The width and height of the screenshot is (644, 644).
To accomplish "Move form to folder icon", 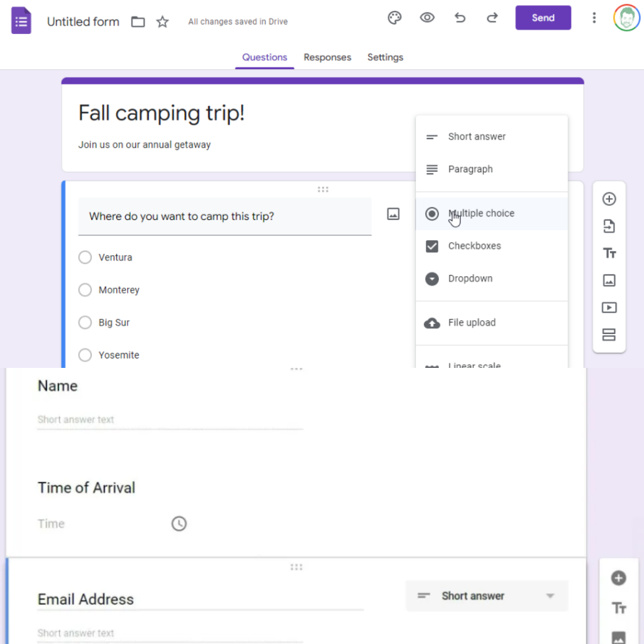I will [138, 22].
